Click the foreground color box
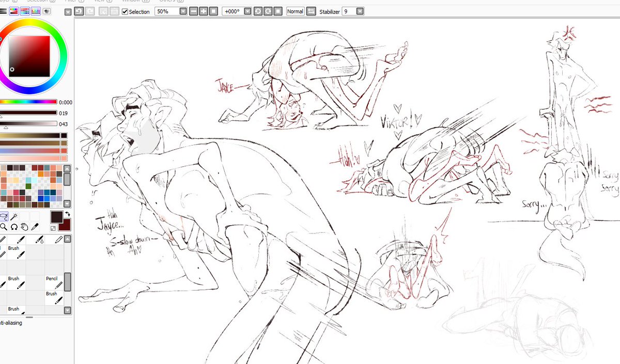620x364 pixels. [56, 217]
